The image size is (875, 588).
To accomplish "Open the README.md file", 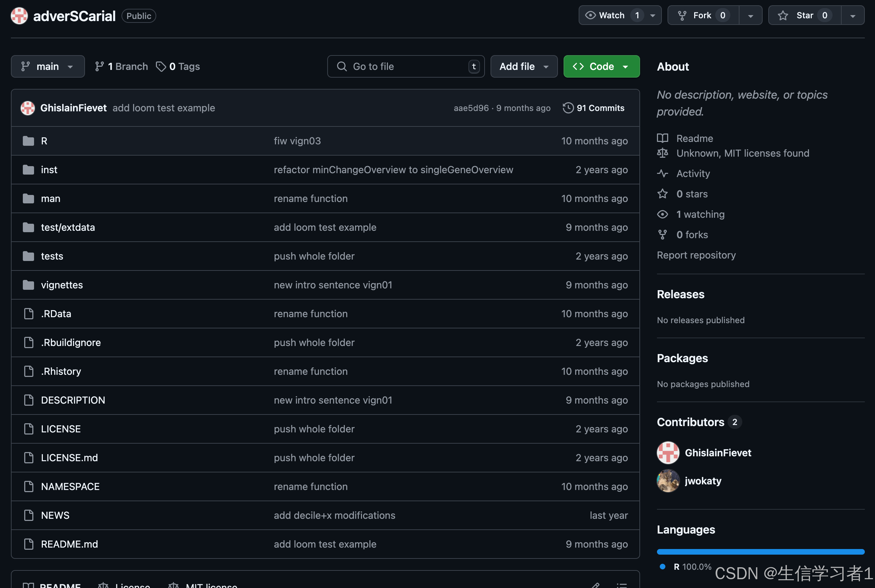I will (x=70, y=544).
